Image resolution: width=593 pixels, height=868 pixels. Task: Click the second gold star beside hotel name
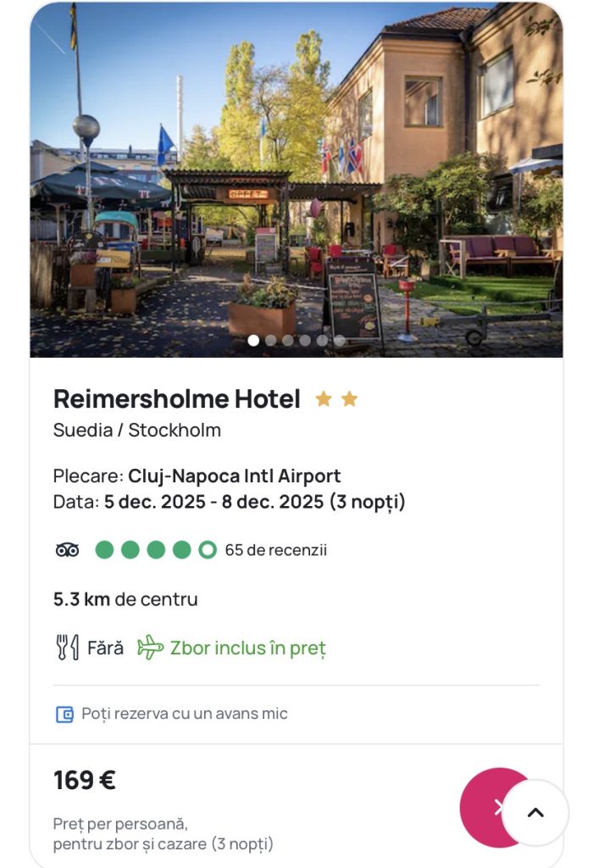(349, 398)
